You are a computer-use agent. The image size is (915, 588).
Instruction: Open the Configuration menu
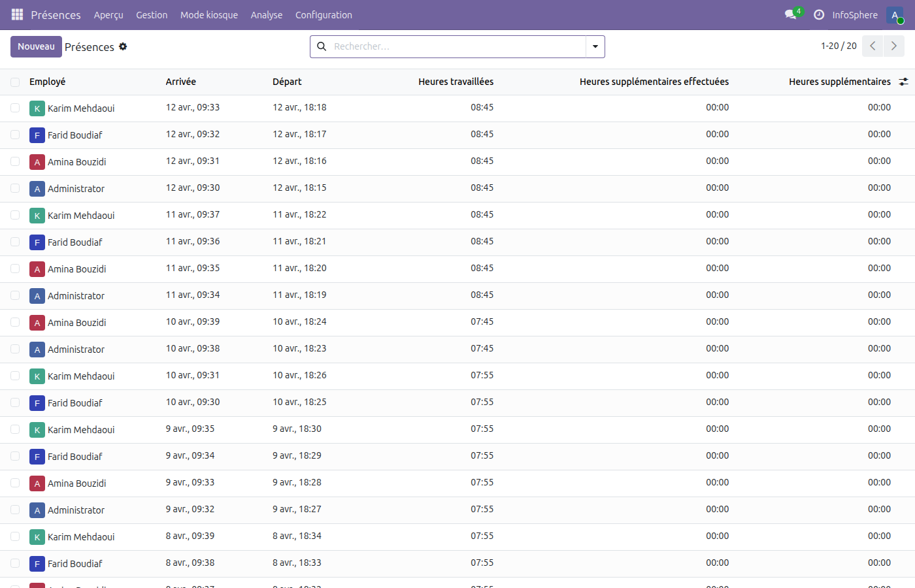(324, 15)
